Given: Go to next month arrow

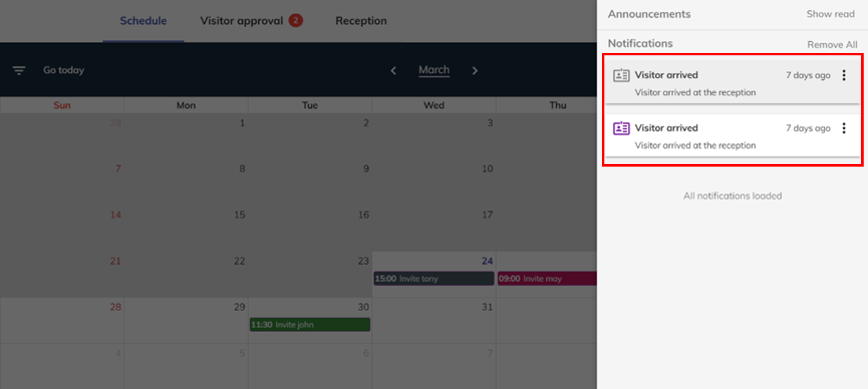Looking at the screenshot, I should click(475, 71).
